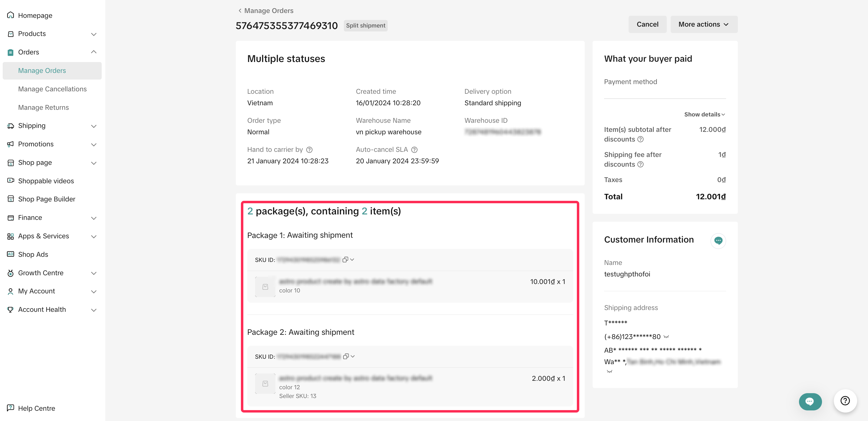Open Manage Cancellations in sidebar
The image size is (868, 421).
52,89
